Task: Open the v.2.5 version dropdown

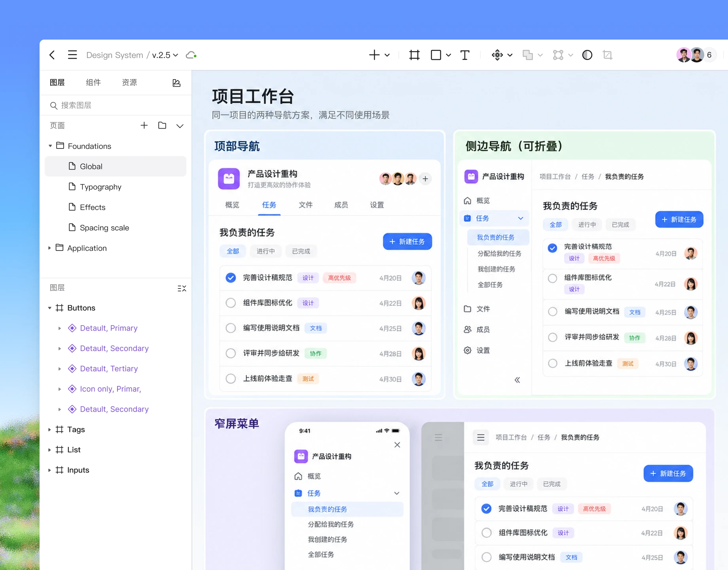Action: (x=165, y=55)
